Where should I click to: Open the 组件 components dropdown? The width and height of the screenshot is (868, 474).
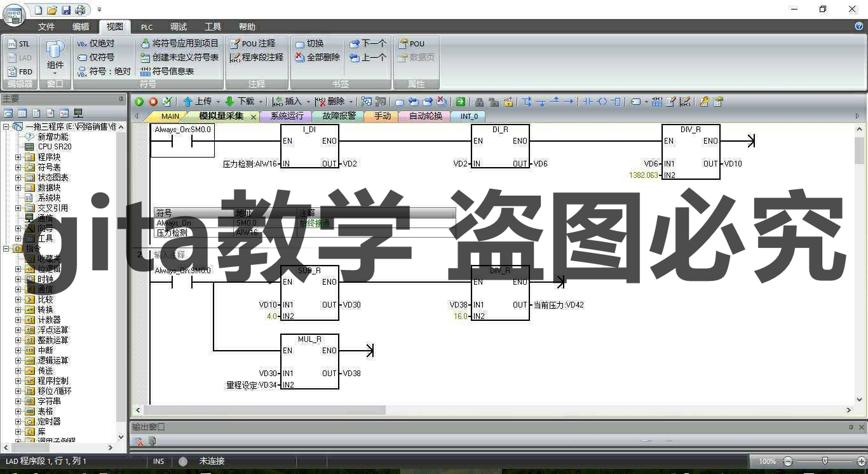55,58
